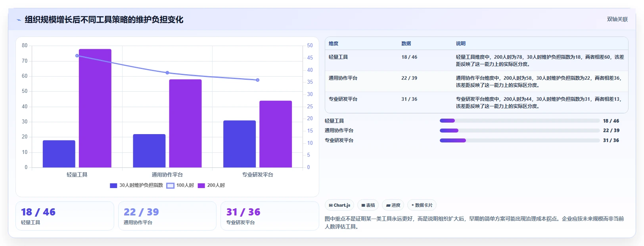Image resolution: width=644 pixels, height=246 pixels.
Task: Click the 31 / 36 value beside progress bar
Action: (611, 140)
